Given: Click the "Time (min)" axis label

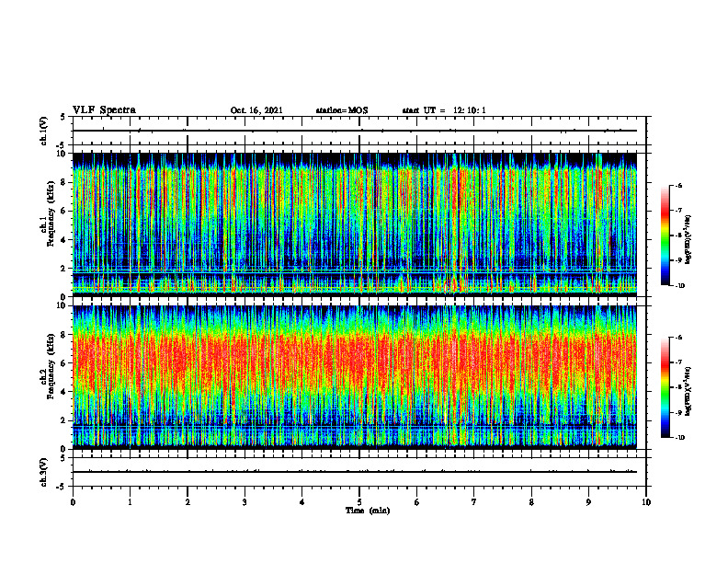Looking at the screenshot, I should (x=368, y=511).
